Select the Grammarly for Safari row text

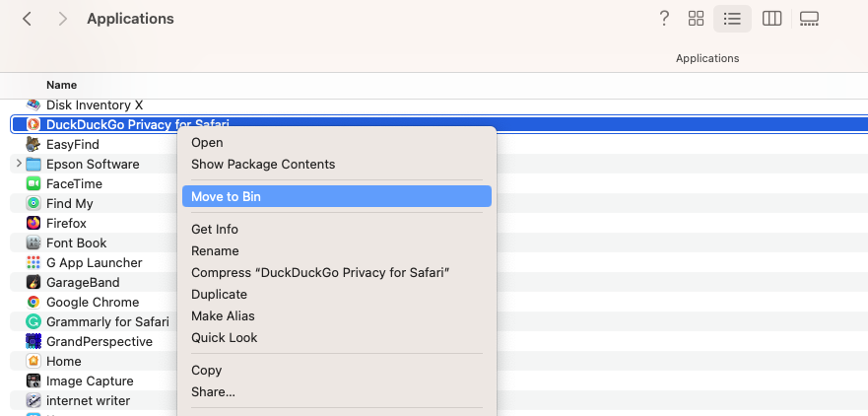(108, 321)
